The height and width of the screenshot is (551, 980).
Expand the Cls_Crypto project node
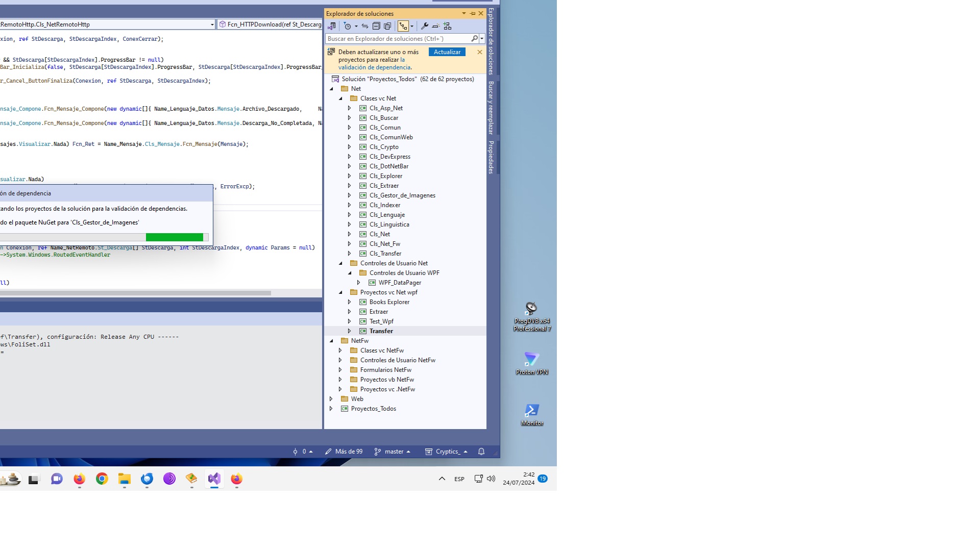350,147
